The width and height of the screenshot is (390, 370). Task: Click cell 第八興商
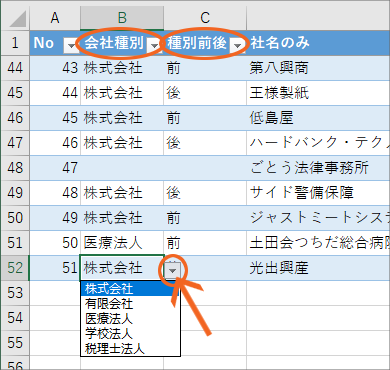[x=318, y=68]
